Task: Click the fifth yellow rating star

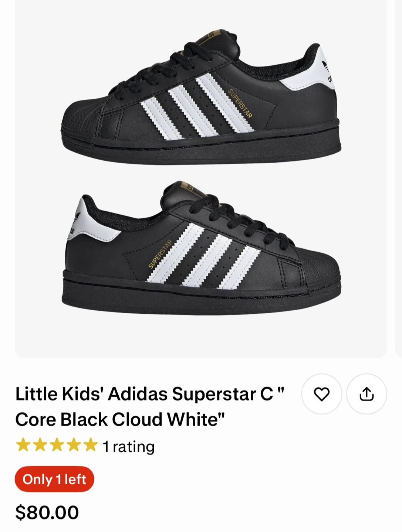Action: point(90,445)
